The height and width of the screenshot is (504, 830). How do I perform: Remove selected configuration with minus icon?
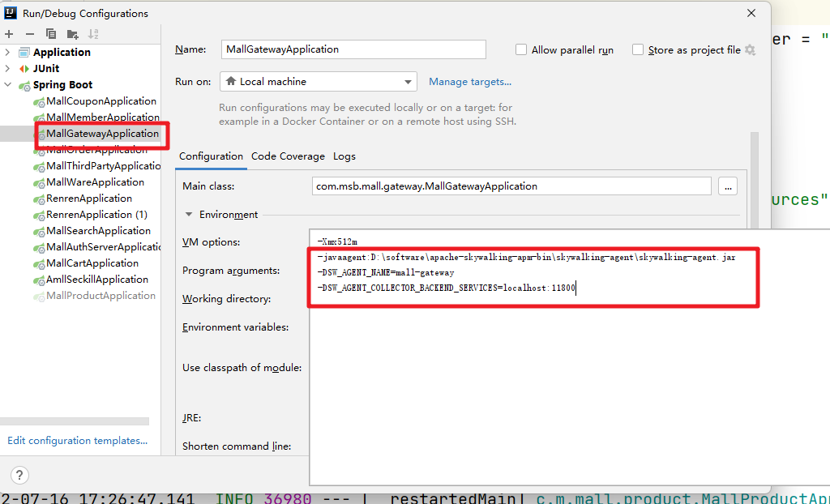30,34
